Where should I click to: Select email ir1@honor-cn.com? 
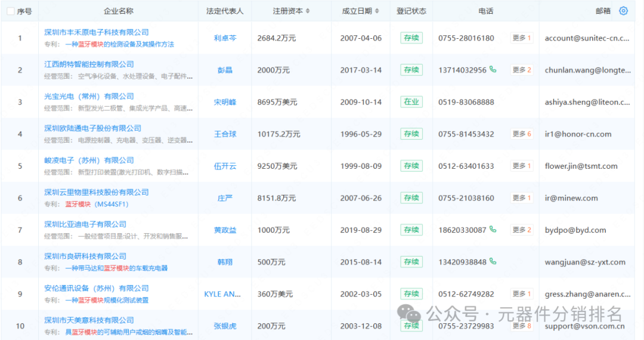point(578,134)
